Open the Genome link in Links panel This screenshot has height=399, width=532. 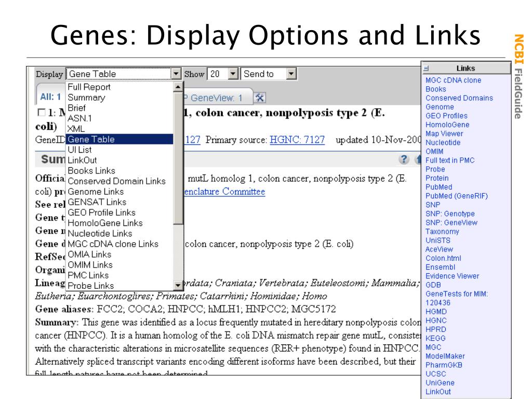(440, 107)
